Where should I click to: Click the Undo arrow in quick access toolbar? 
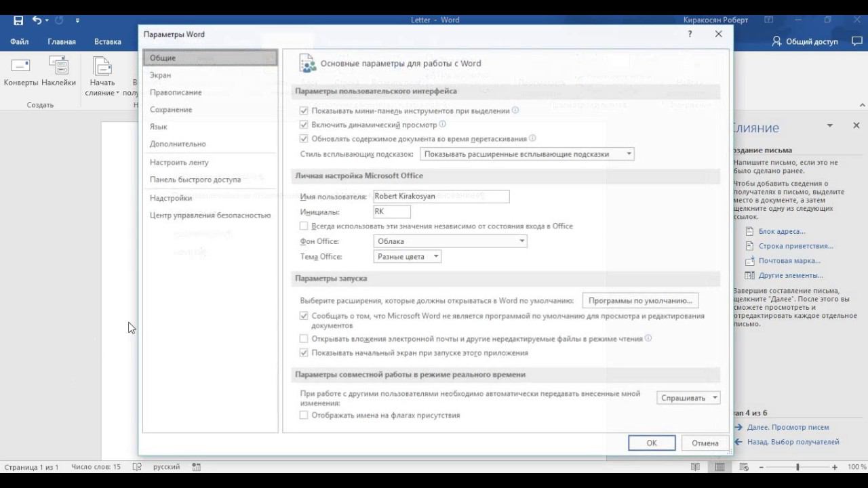point(37,20)
